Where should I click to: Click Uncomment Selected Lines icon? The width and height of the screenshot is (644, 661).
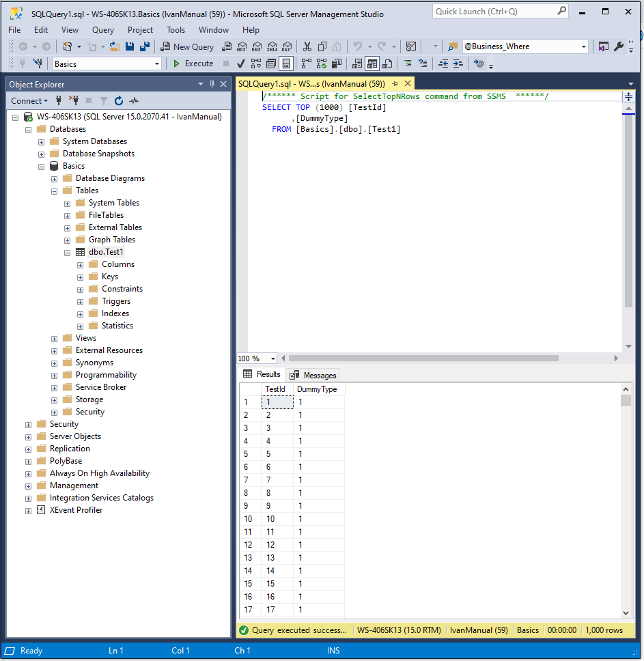423,64
